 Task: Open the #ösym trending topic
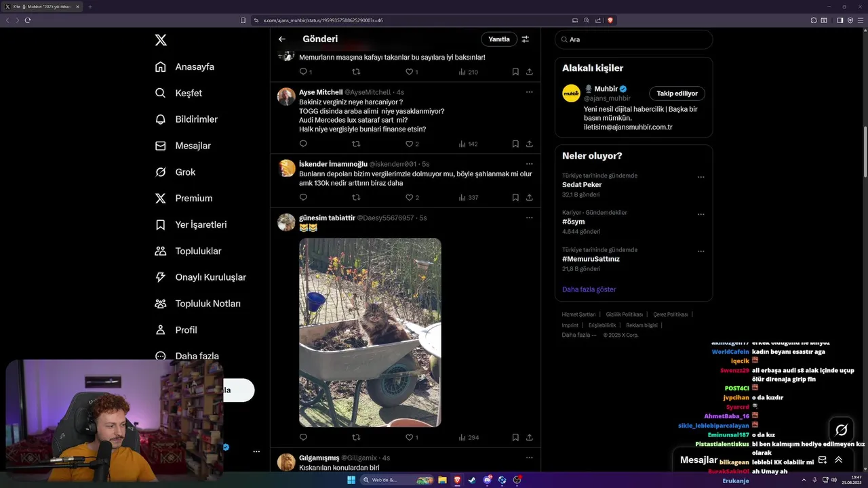click(573, 222)
